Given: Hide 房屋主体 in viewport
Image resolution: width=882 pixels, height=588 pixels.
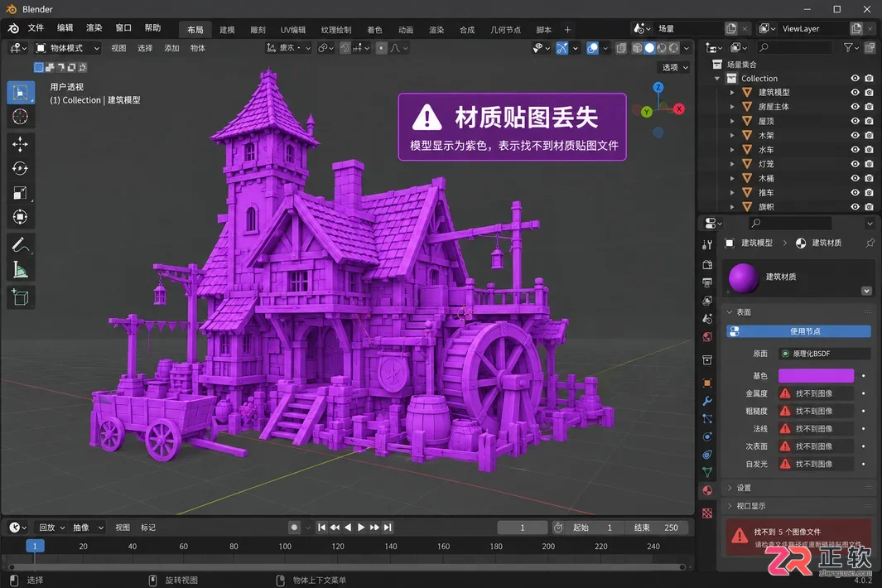Looking at the screenshot, I should coord(855,106).
